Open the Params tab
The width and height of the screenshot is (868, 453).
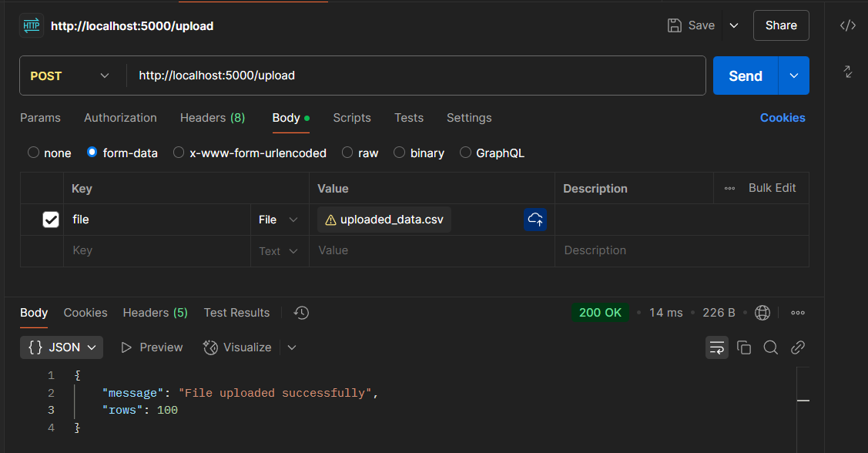[x=40, y=118]
